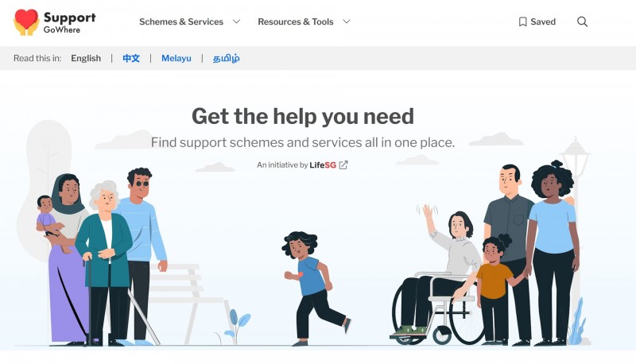Switch language to Melayu

tap(176, 58)
